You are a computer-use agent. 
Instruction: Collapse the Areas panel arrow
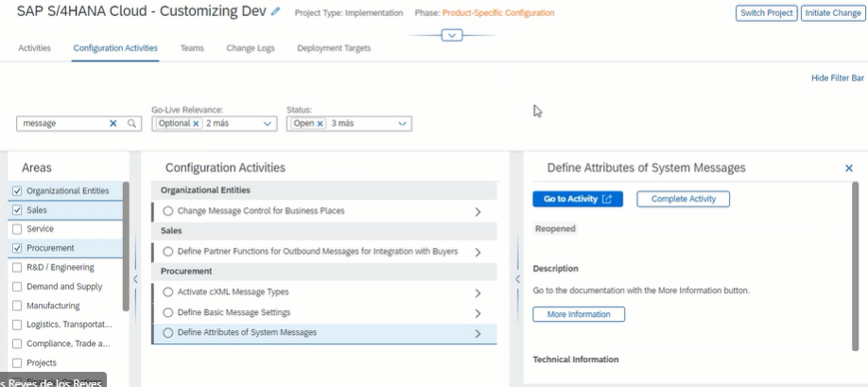coord(135,279)
